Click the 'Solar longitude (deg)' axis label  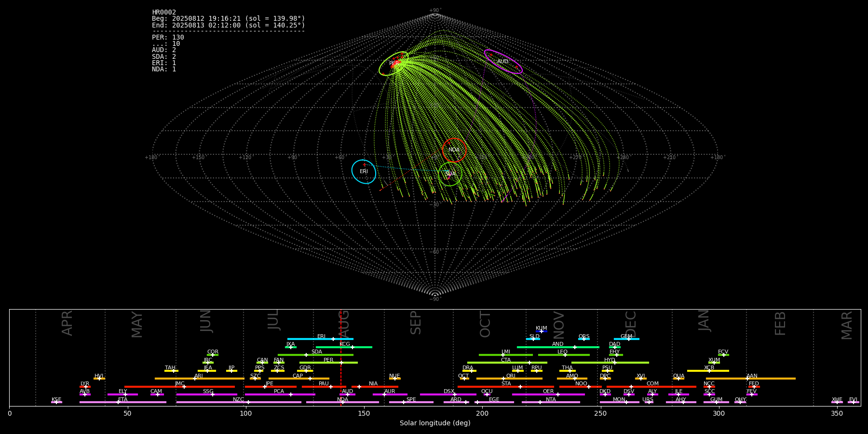click(435, 423)
